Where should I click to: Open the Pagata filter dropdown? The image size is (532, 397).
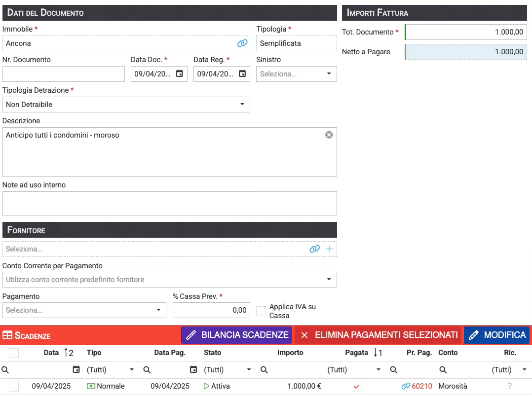(379, 369)
